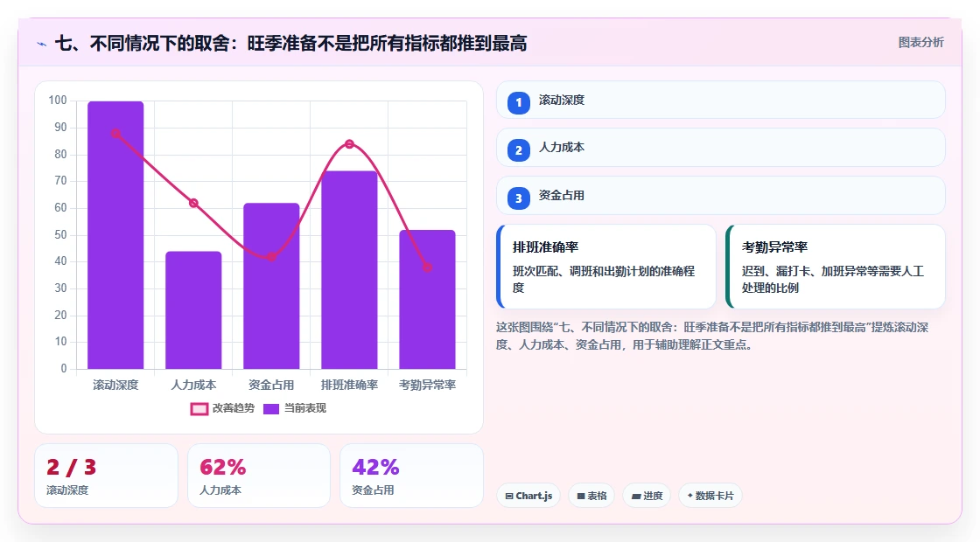This screenshot has height=542, width=980.
Task: Click the 考勤异常率 bar in the chart
Action: pyautogui.click(x=428, y=300)
